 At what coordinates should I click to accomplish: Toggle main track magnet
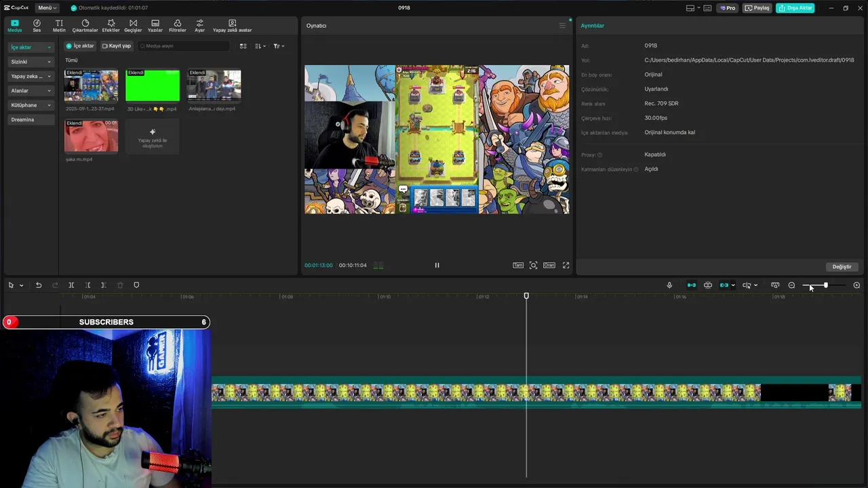692,285
